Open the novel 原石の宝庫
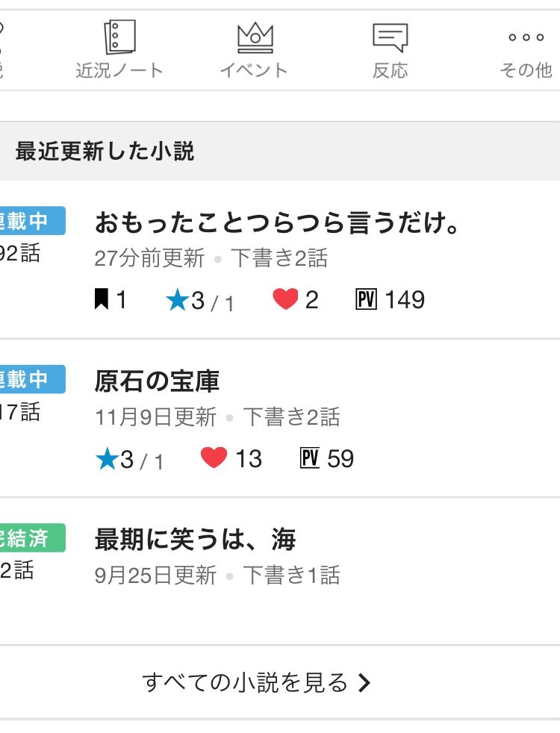Image resolution: width=560 pixels, height=733 pixels. coord(157,381)
